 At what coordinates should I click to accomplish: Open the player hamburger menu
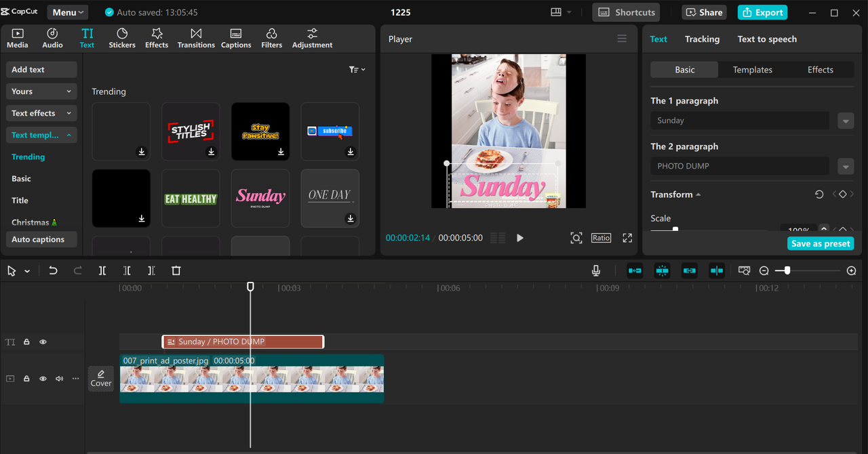(x=622, y=39)
